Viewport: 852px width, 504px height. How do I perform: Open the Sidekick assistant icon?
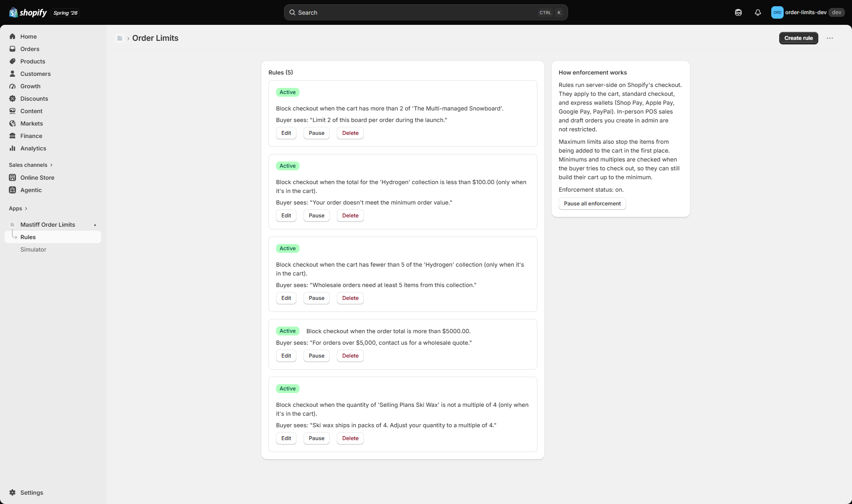[738, 12]
